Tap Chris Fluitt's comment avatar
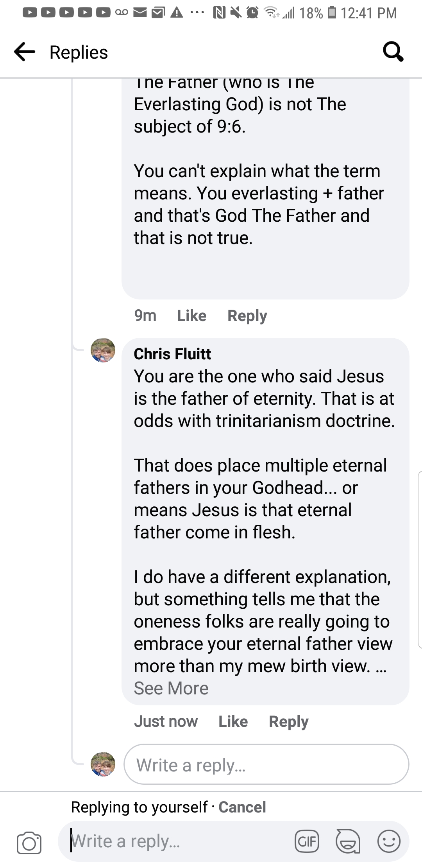Image resolution: width=422 pixels, height=868 pixels. click(103, 350)
